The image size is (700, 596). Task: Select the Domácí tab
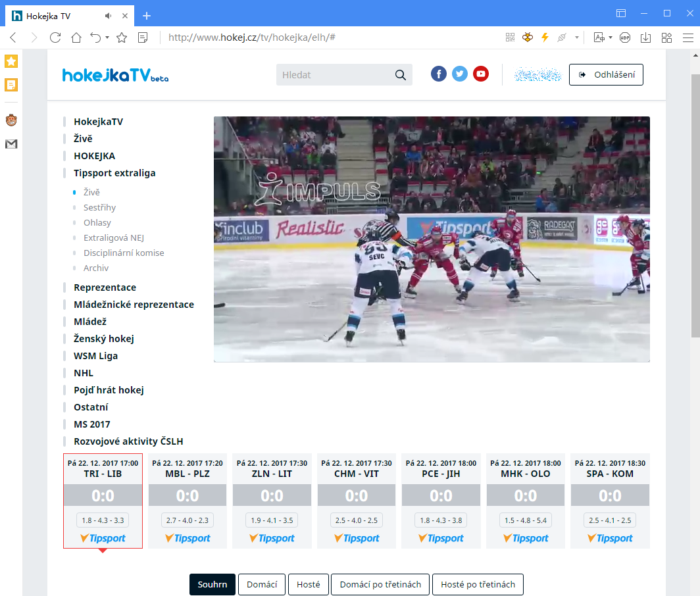click(261, 584)
